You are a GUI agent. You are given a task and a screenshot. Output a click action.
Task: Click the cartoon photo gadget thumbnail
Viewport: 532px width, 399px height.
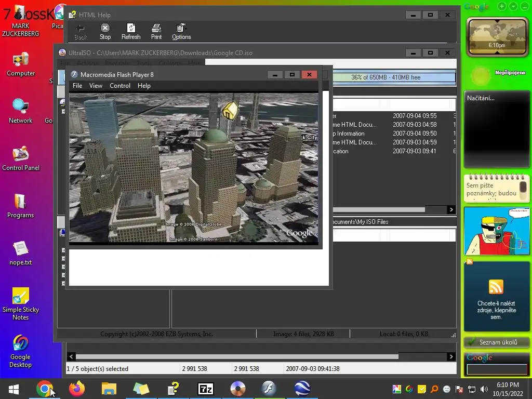pos(497,231)
